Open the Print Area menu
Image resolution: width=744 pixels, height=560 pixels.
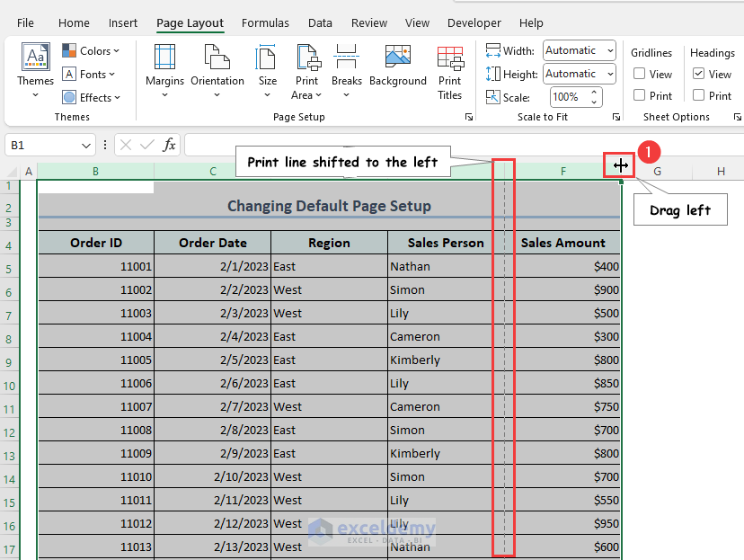[307, 72]
